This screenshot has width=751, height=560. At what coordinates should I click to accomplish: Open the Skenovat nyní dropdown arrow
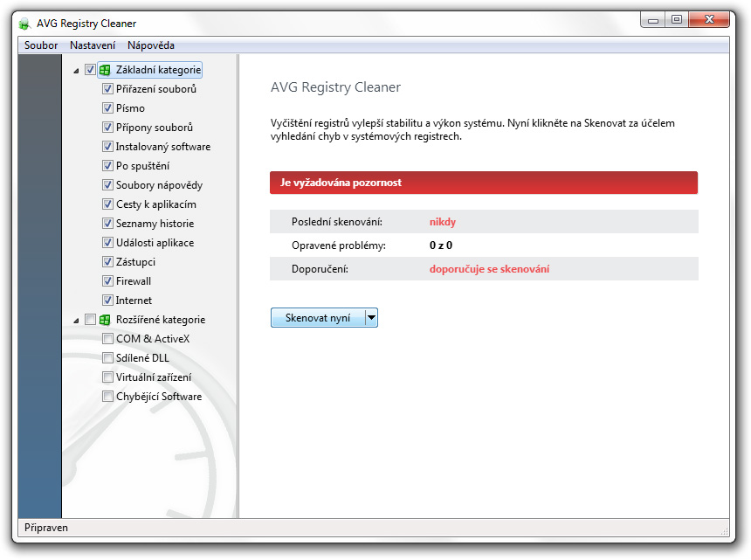(x=371, y=318)
